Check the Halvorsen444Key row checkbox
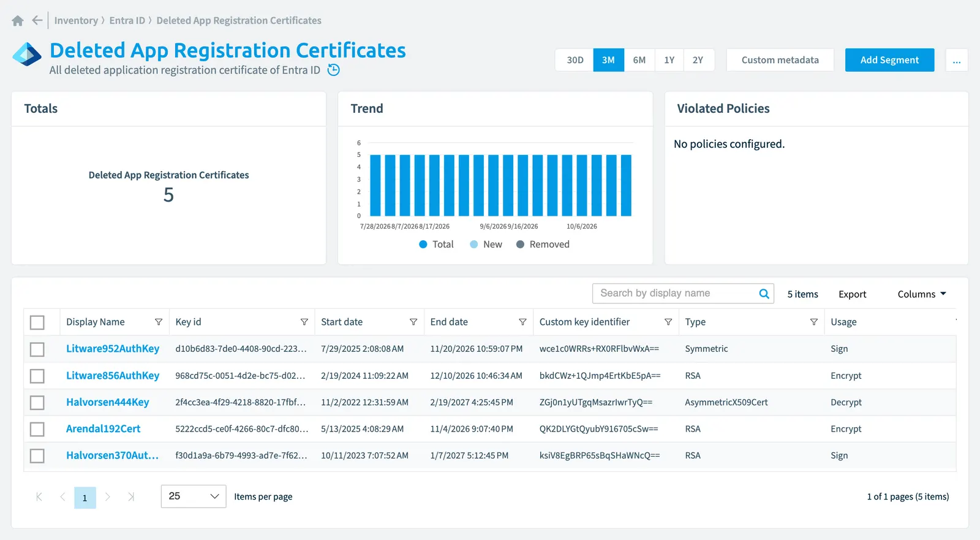 [37, 403]
